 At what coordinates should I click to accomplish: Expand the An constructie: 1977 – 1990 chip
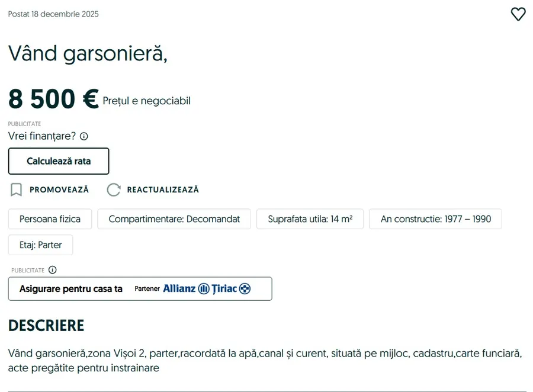coord(435,219)
